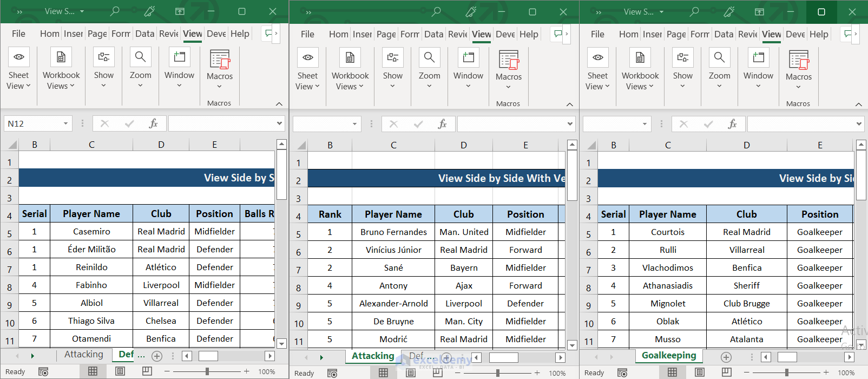
Task: Open Macros dropdown arrow in middle window
Action: coord(509,87)
